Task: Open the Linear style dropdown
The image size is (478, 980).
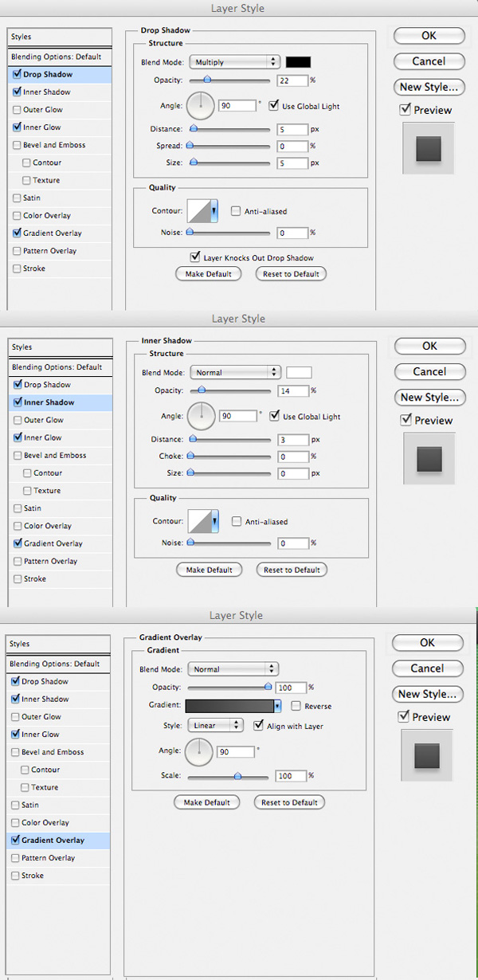Action: pyautogui.click(x=215, y=726)
